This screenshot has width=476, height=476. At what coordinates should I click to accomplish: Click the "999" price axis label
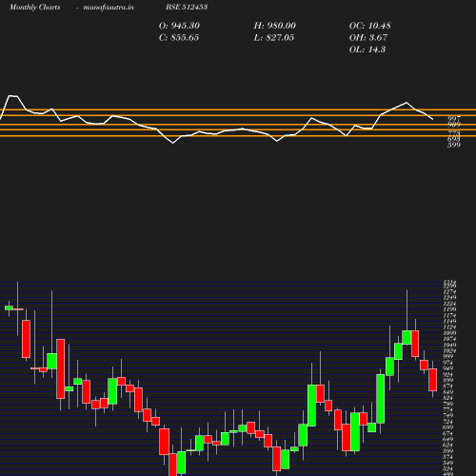(x=449, y=357)
